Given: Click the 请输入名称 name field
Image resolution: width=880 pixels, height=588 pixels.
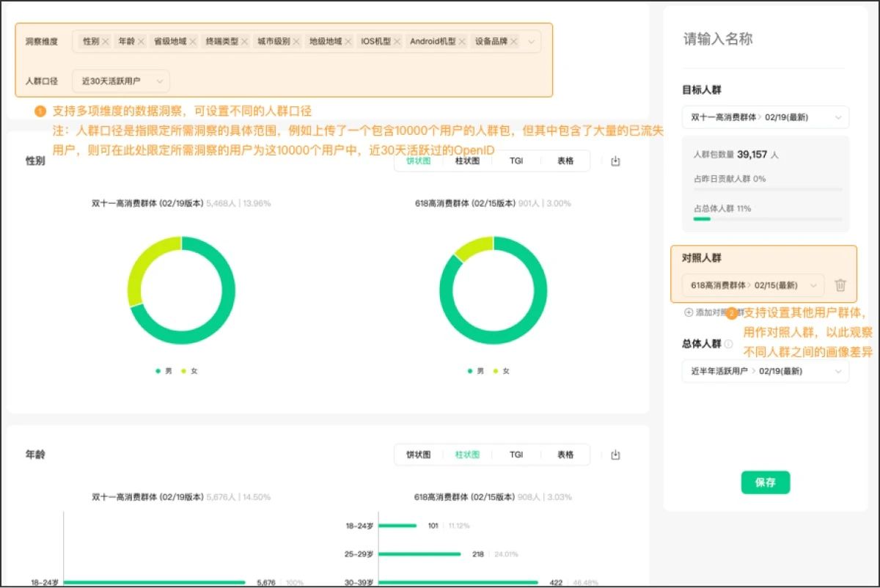Looking at the screenshot, I should coord(766,40).
